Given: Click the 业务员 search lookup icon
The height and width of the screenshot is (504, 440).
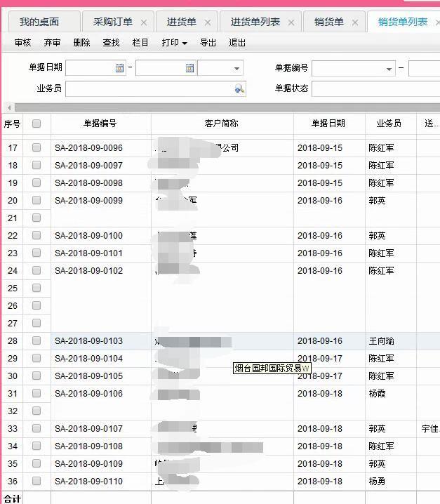Looking at the screenshot, I should (x=239, y=88).
